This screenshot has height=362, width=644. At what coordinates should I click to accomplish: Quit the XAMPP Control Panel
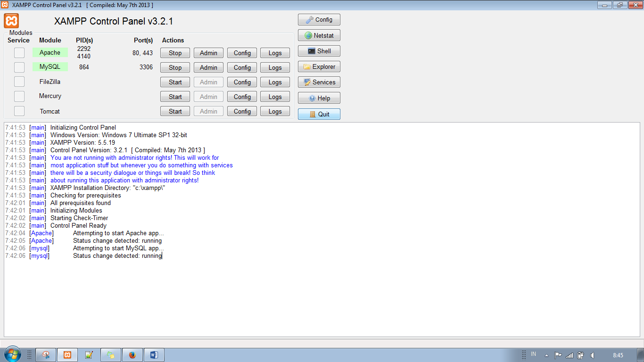point(319,114)
